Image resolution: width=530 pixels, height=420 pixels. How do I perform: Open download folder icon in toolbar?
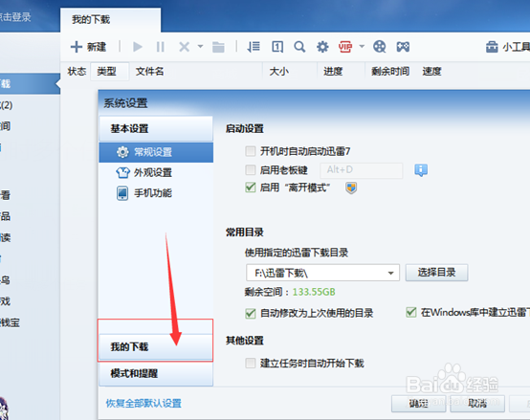coord(218,47)
